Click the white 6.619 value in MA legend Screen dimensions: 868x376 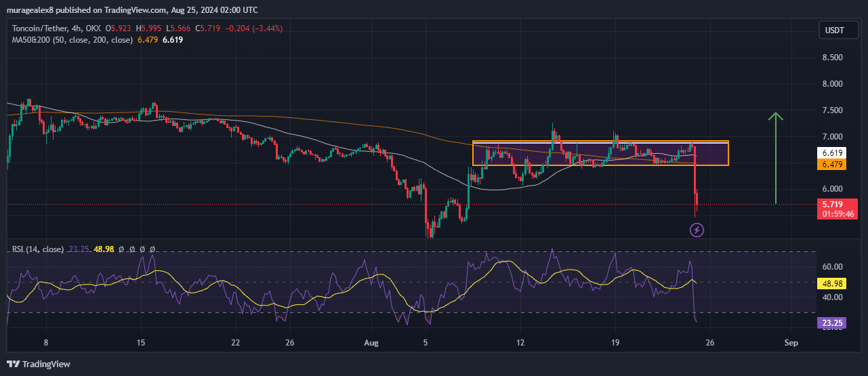[173, 40]
